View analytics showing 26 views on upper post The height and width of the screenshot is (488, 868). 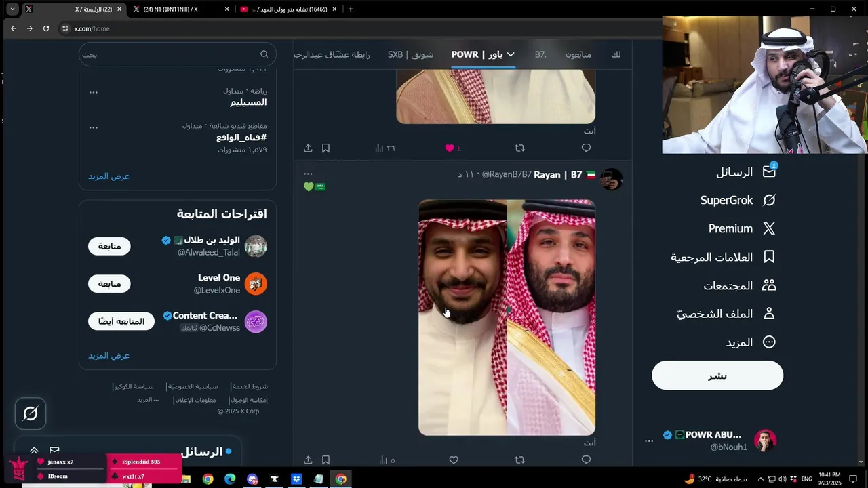coord(384,148)
